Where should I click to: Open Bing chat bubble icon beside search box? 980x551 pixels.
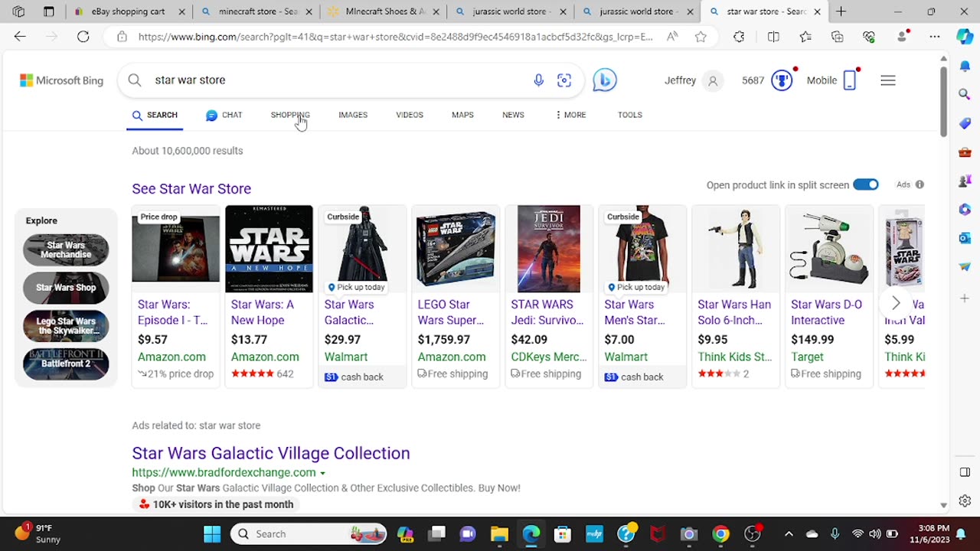click(x=604, y=80)
